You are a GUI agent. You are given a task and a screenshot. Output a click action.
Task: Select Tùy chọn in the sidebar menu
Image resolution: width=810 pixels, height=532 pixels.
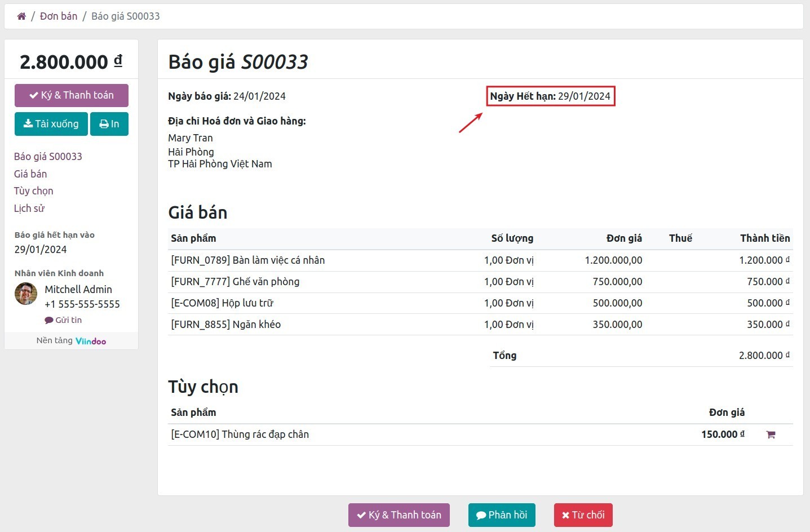click(33, 190)
